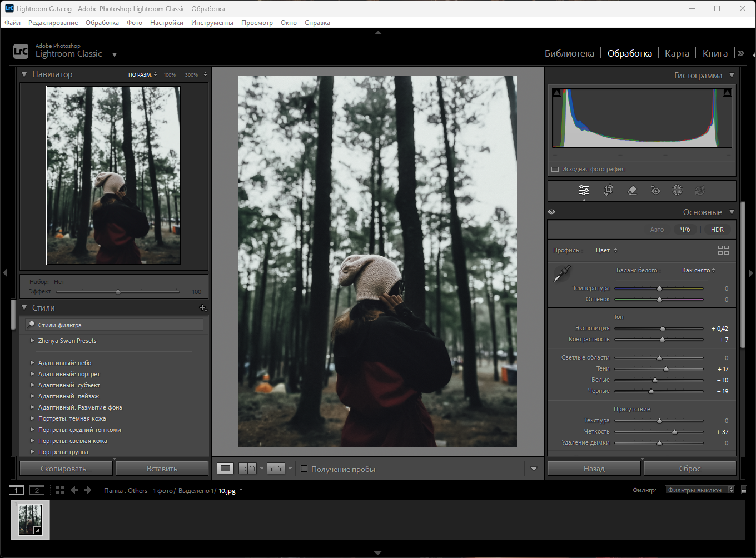Toggle the "Исходная фотография" checkbox
The width and height of the screenshot is (756, 558).
coord(555,169)
